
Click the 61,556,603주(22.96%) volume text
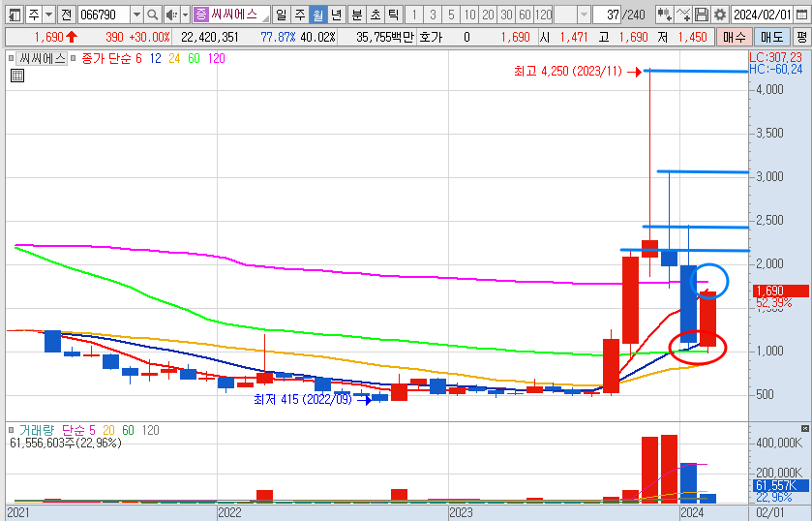coord(66,443)
